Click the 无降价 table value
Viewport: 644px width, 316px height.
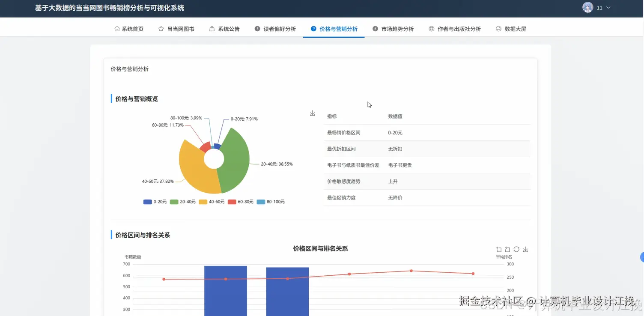click(x=395, y=198)
